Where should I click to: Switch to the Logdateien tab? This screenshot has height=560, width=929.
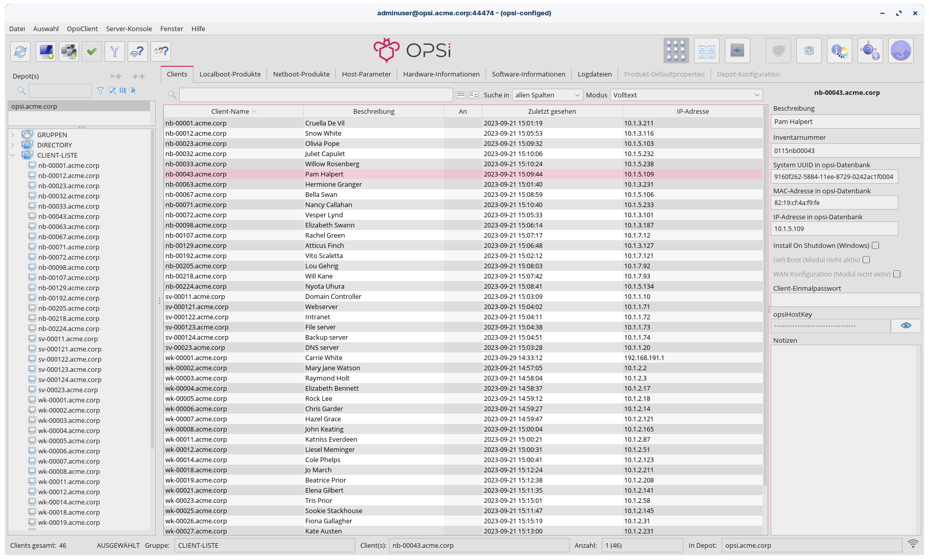(x=595, y=74)
